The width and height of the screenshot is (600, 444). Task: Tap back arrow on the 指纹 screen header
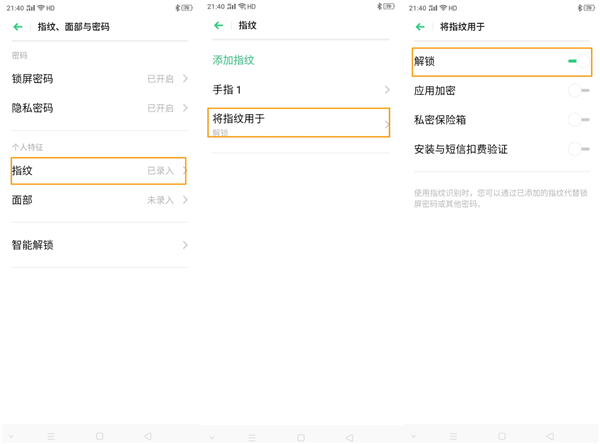219,25
